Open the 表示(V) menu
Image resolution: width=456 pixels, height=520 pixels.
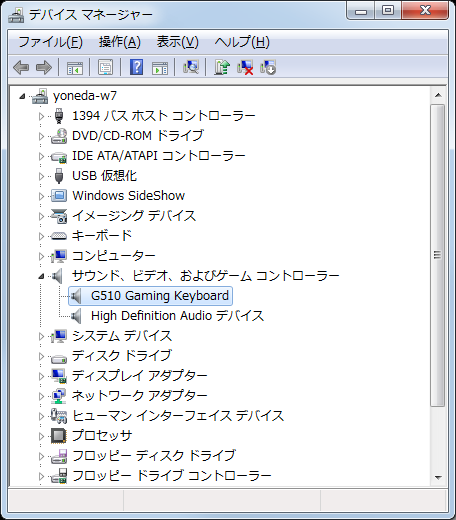(178, 42)
